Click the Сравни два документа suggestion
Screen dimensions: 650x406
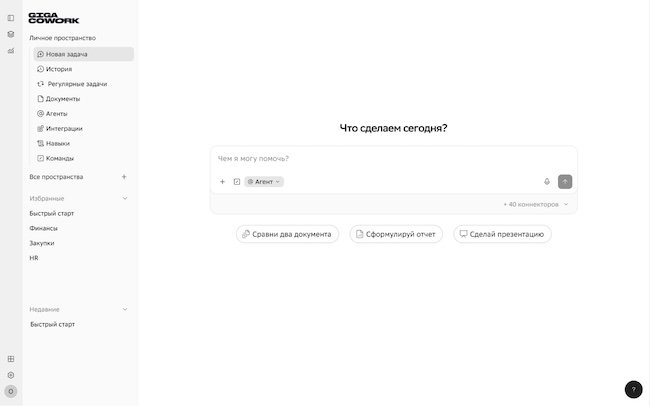point(287,234)
